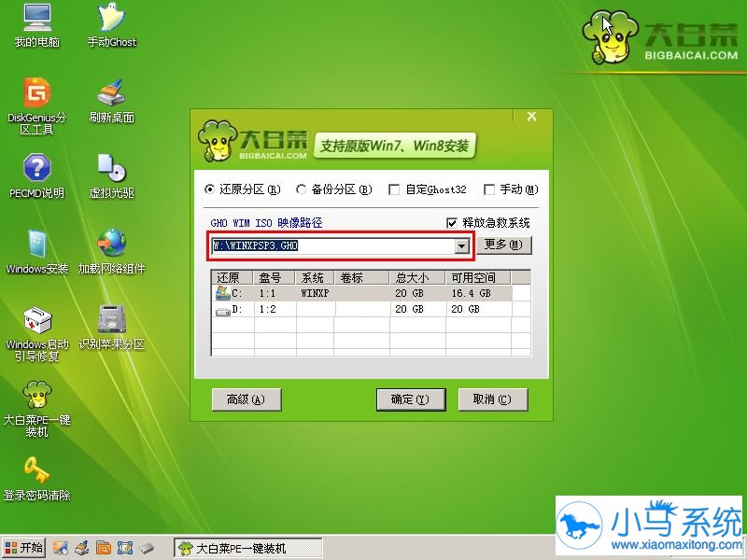The height and width of the screenshot is (560, 747).
Task: Click the 刷新桌面 desktop icon
Action: [112, 102]
